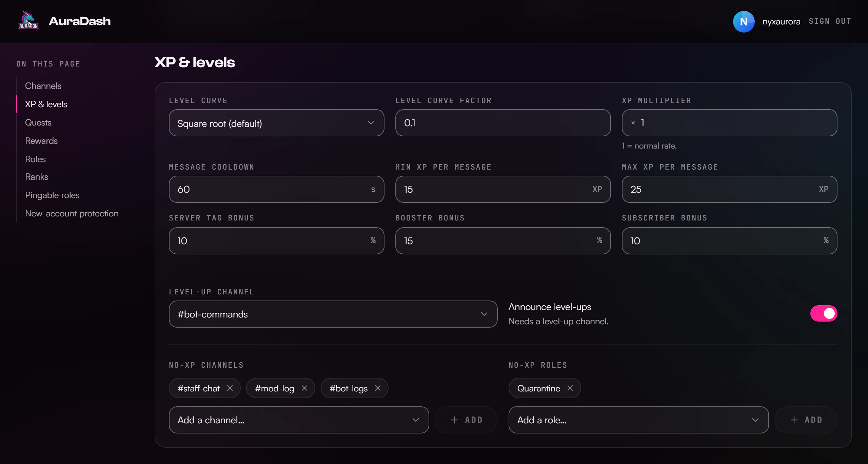Expand the Add a channel dropdown
The width and height of the screenshot is (868, 464).
point(299,420)
